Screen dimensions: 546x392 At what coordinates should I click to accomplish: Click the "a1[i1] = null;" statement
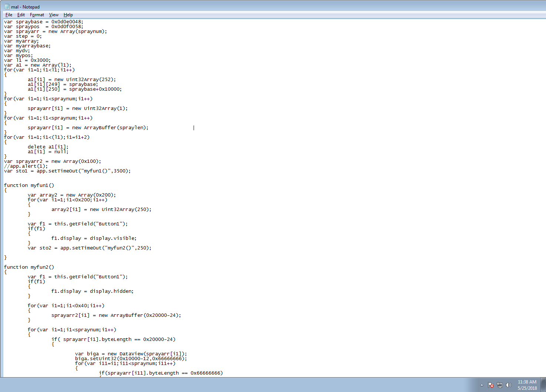[x=48, y=152]
